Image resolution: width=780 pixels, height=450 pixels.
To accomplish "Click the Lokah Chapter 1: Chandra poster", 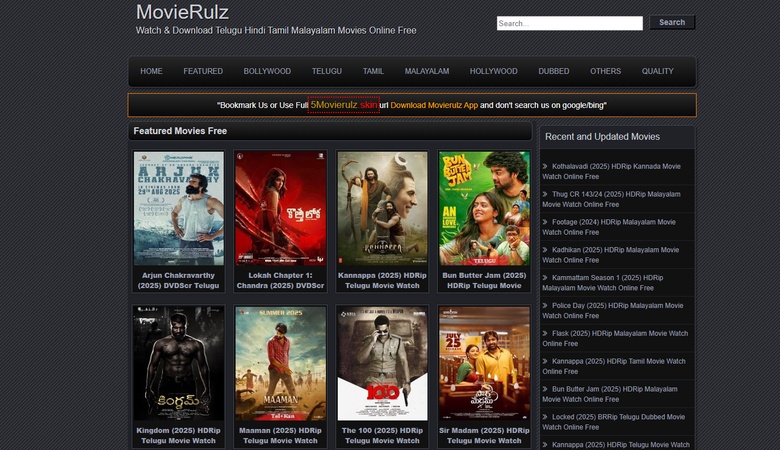I will coord(280,208).
